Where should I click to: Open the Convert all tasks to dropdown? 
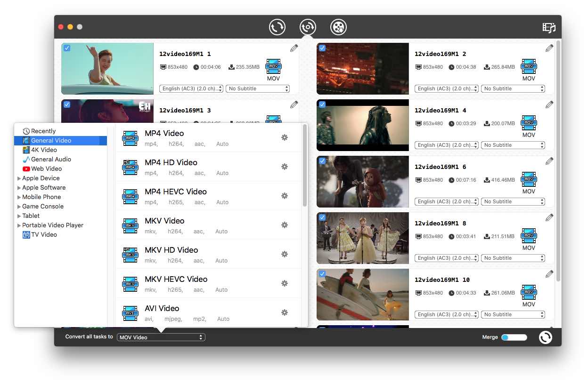point(161,337)
